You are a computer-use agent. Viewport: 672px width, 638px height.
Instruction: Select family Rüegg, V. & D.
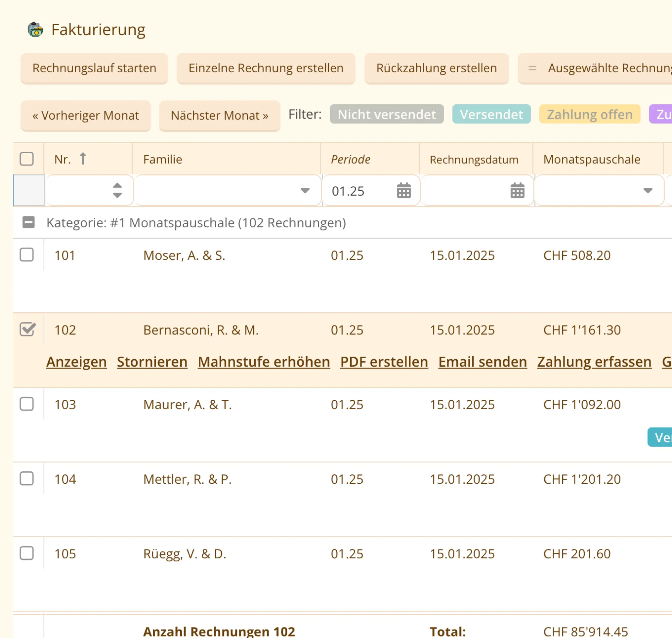(x=185, y=554)
